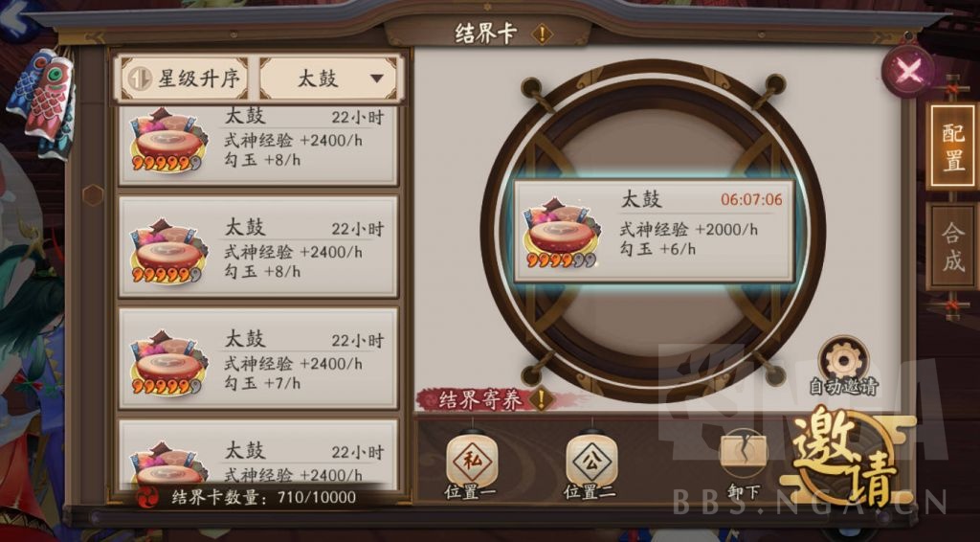Switch to the 合成 tab
Screen dimensions: 980x542
(952, 246)
